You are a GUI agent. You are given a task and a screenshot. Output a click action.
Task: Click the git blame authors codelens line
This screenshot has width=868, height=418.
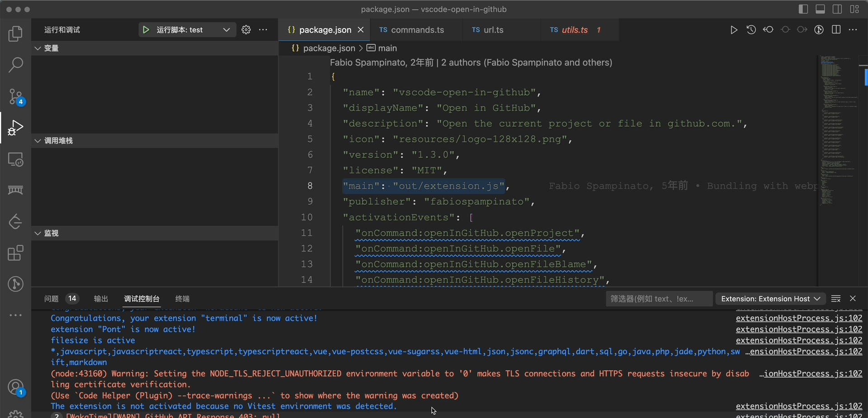pos(471,62)
